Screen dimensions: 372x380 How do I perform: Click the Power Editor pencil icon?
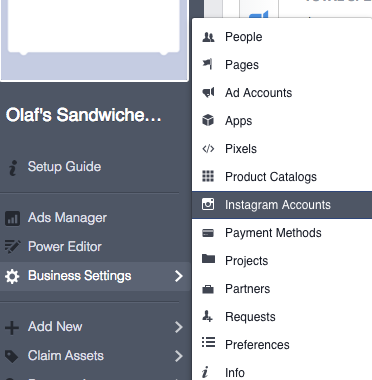coord(13,247)
